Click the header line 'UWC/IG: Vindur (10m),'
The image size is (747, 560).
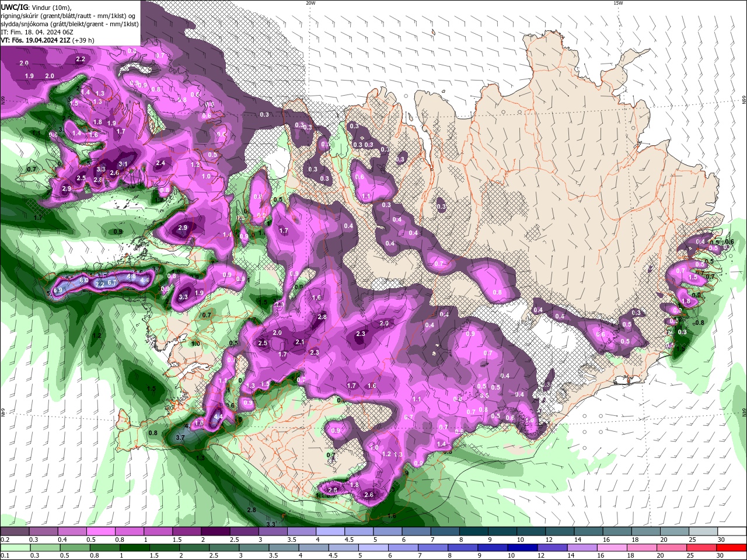[x=37, y=7]
